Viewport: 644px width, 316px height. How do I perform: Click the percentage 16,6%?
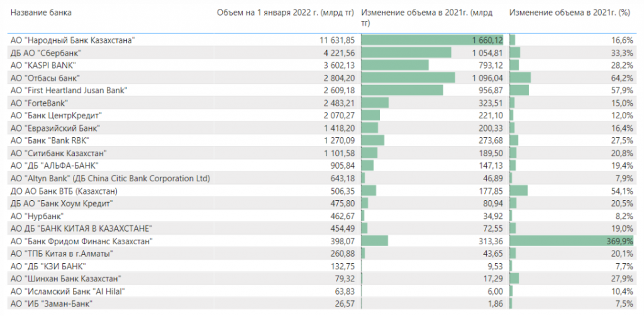click(623, 40)
